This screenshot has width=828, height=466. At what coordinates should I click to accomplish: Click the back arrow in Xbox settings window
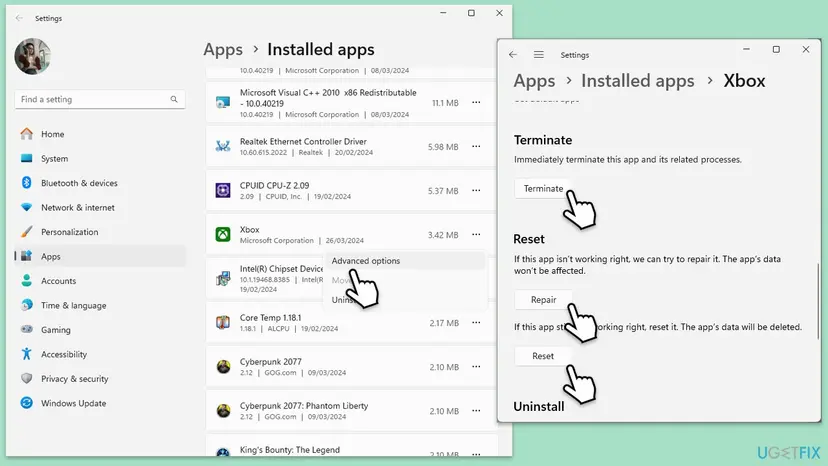513,54
